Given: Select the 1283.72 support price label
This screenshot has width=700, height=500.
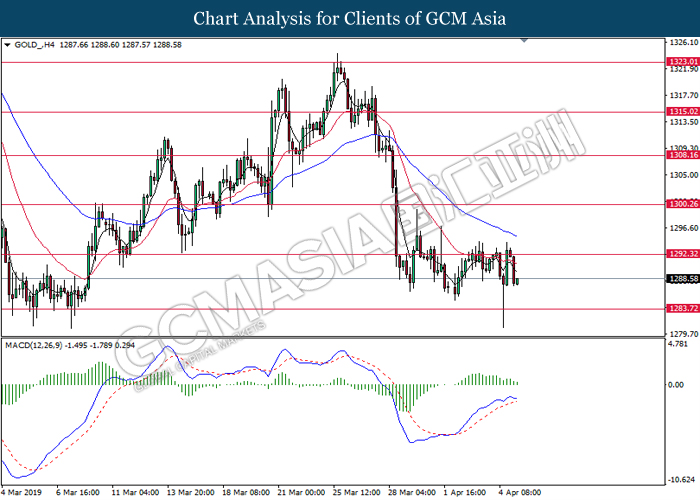Looking at the screenshot, I should 683,308.
